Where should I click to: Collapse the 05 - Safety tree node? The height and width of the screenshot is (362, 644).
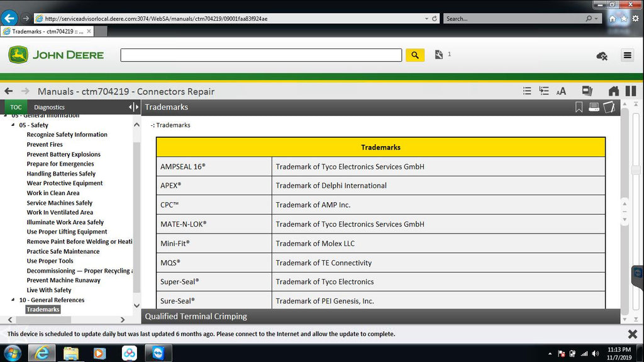13,125
